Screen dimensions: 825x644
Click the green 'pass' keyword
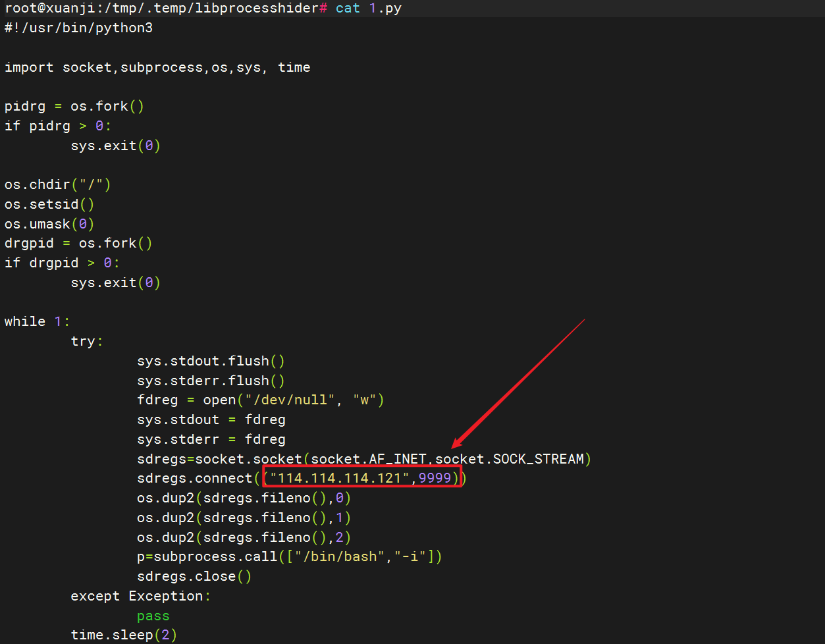click(153, 616)
